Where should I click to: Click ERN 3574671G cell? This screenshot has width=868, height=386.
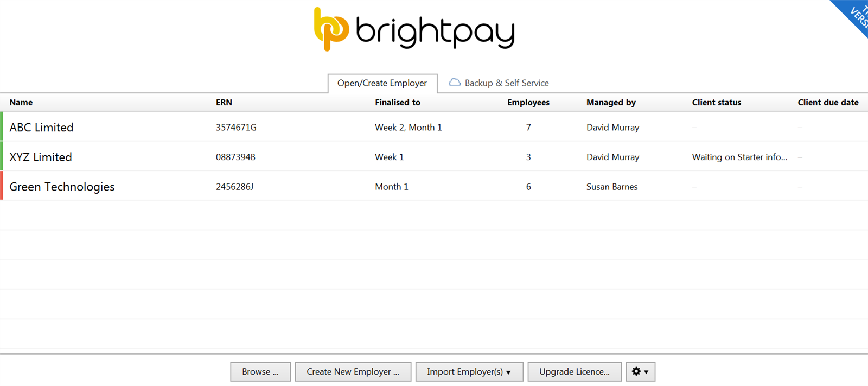[x=236, y=128]
